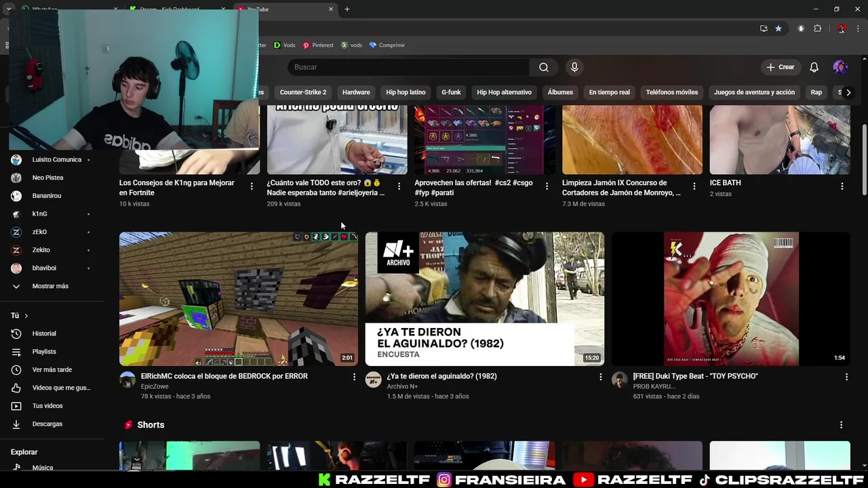Click the Crear button
This screenshot has height=488, width=868.
coord(781,67)
